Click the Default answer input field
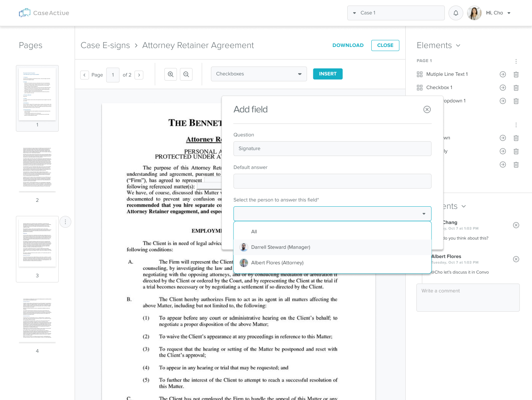 (x=332, y=181)
